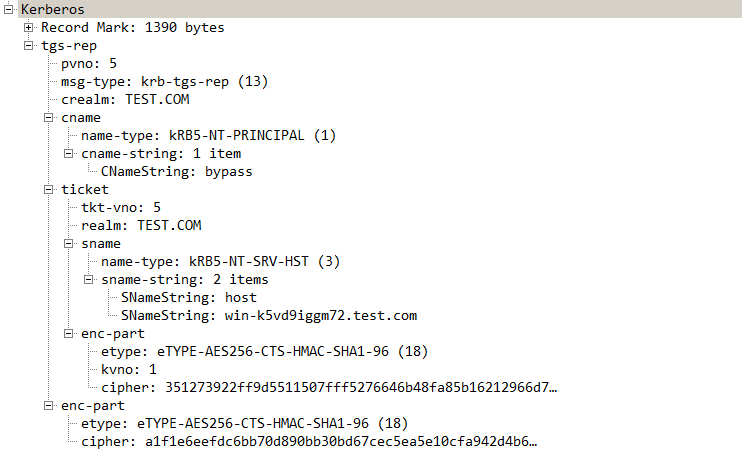Viewport: 742px width, 459px height.
Task: Select CNameString: bypass entry
Action: coord(177,171)
